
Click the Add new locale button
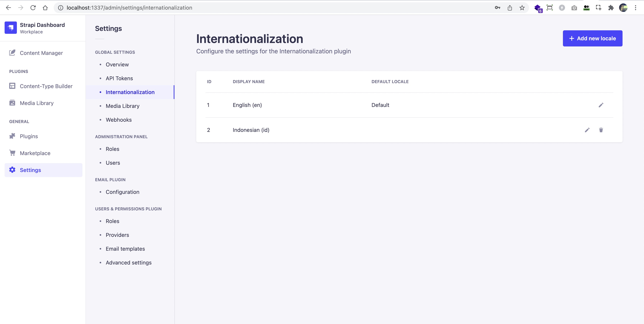[592, 38]
